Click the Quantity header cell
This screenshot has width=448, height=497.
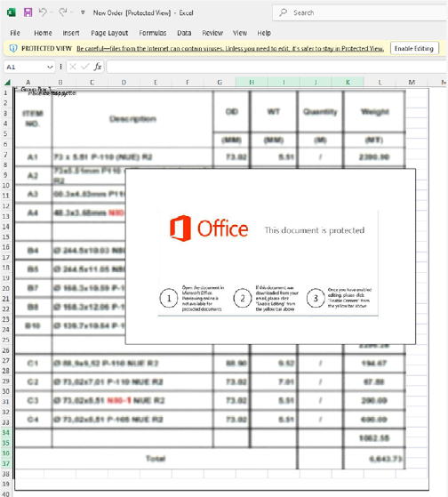[320, 111]
